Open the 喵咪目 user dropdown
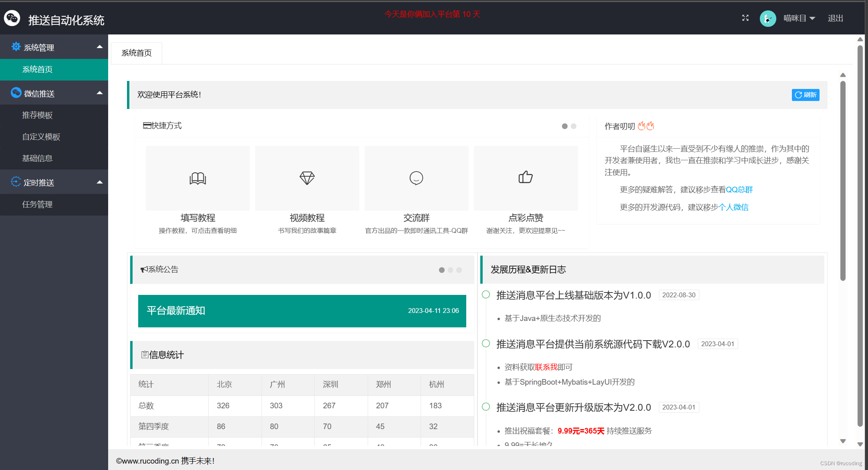Image resolution: width=868 pixels, height=470 pixels. coord(799,18)
